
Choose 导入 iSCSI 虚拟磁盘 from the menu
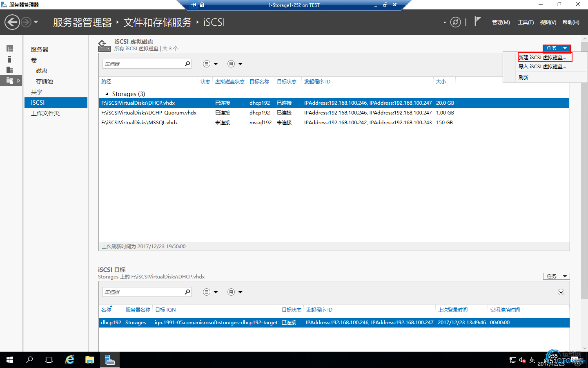tap(542, 66)
